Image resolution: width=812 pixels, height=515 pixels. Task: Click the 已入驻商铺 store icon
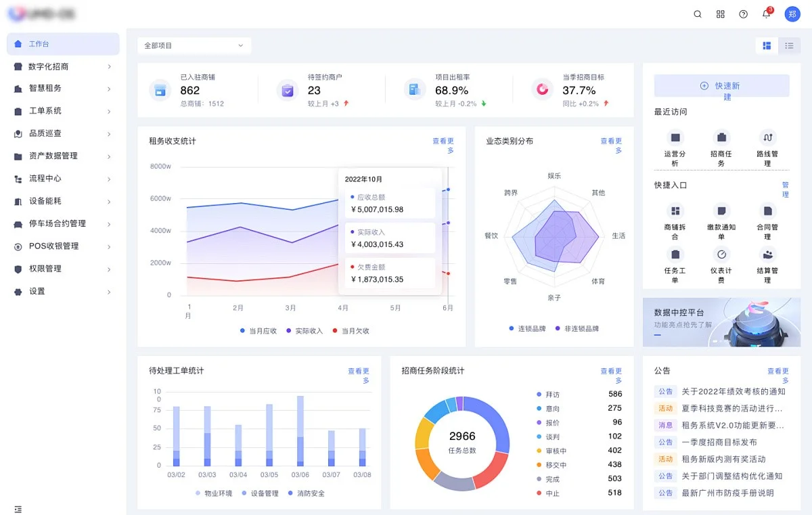coord(160,89)
